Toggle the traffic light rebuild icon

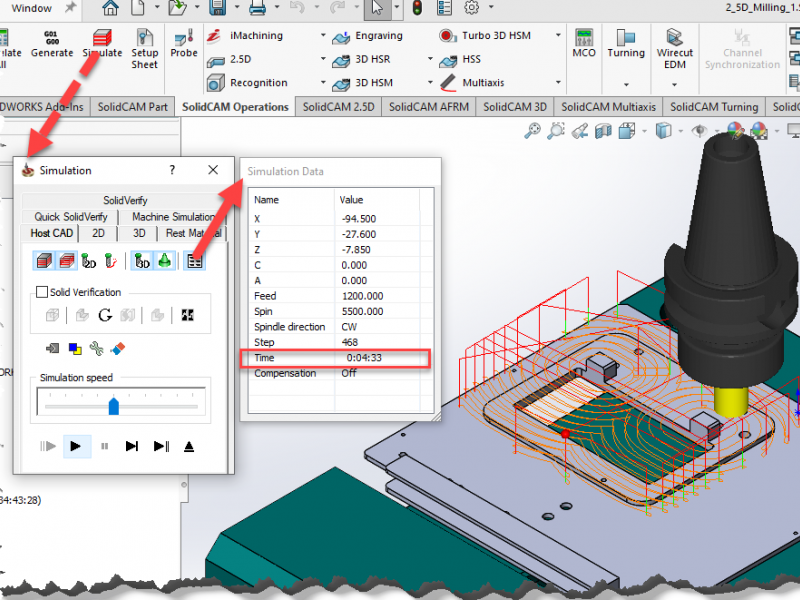pos(418,8)
